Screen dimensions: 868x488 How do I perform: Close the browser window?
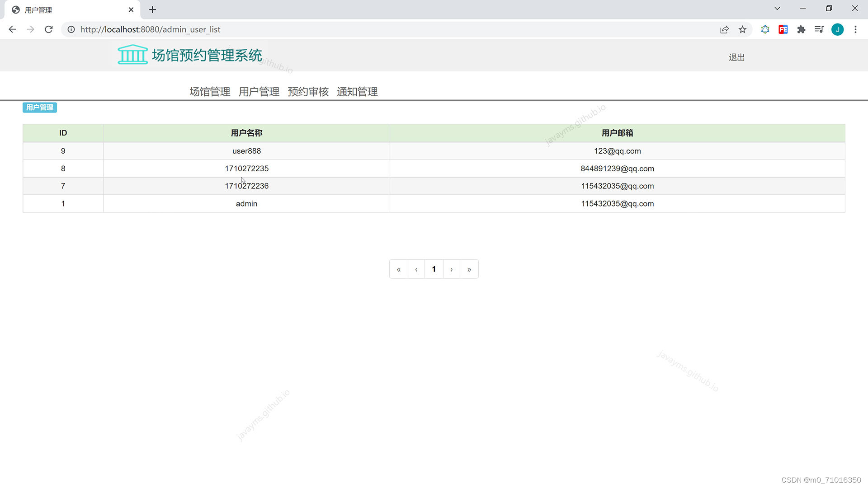coord(854,8)
